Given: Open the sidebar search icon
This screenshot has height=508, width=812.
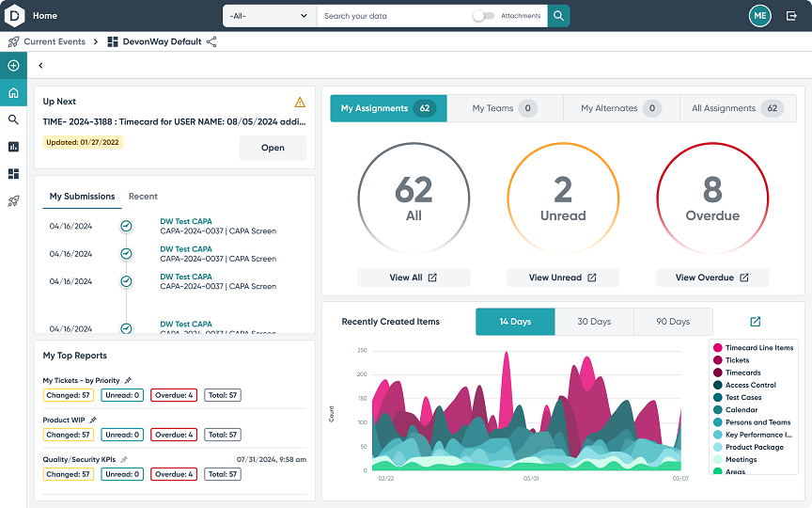Looking at the screenshot, I should tap(13, 119).
